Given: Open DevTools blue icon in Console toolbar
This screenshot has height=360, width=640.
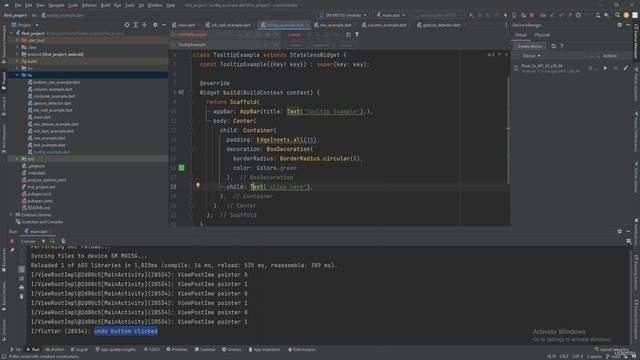Looking at the screenshot, I should pyautogui.click(x=63, y=241).
